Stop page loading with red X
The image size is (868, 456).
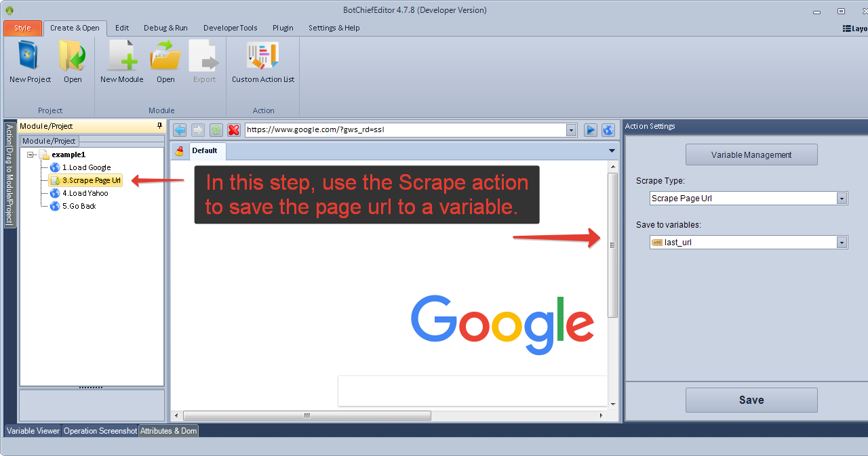(234, 130)
